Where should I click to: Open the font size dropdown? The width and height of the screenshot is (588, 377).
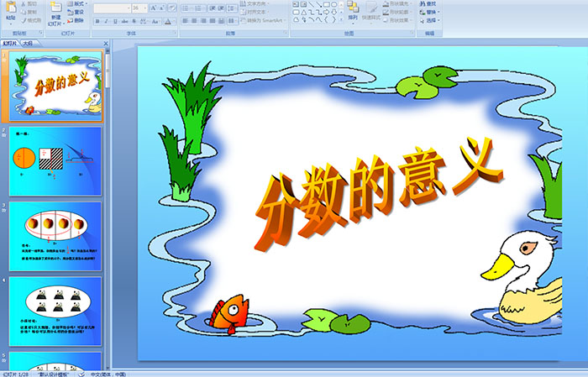(x=145, y=8)
